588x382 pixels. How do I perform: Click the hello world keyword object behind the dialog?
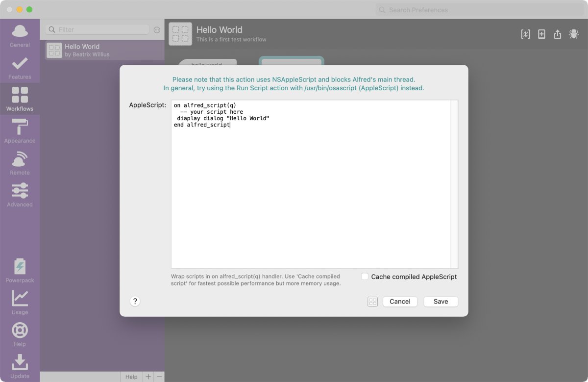click(207, 62)
